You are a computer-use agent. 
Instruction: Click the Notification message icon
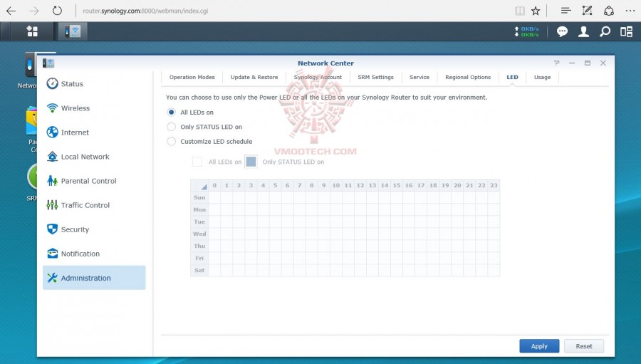(52, 254)
